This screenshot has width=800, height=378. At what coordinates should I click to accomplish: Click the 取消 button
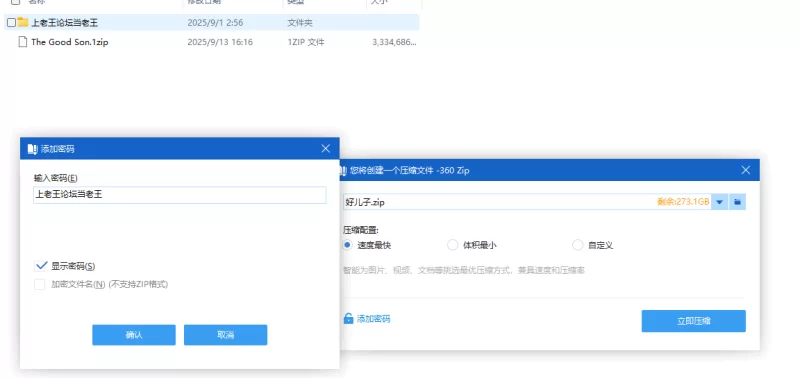[x=226, y=335]
